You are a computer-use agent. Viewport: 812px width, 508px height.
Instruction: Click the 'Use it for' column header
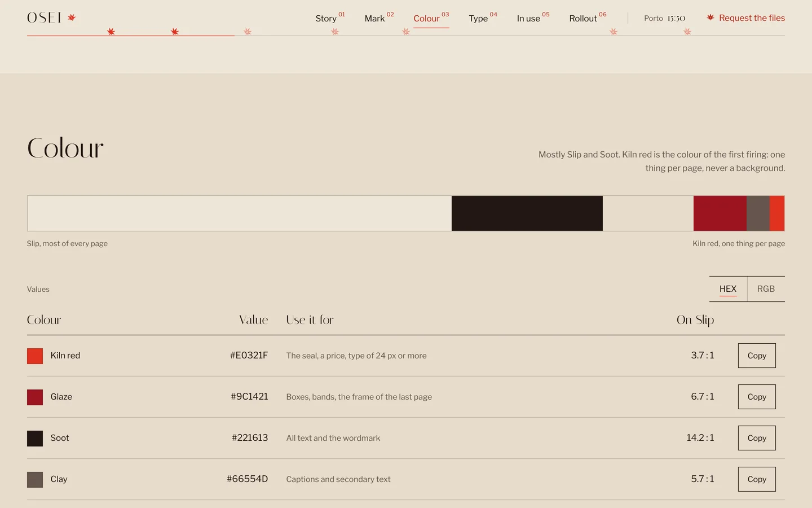tap(310, 320)
